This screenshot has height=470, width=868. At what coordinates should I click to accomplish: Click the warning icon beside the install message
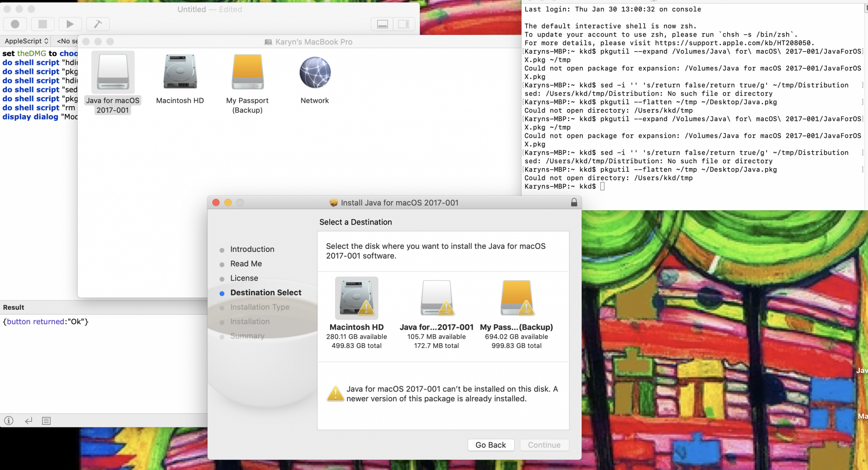tap(335, 394)
